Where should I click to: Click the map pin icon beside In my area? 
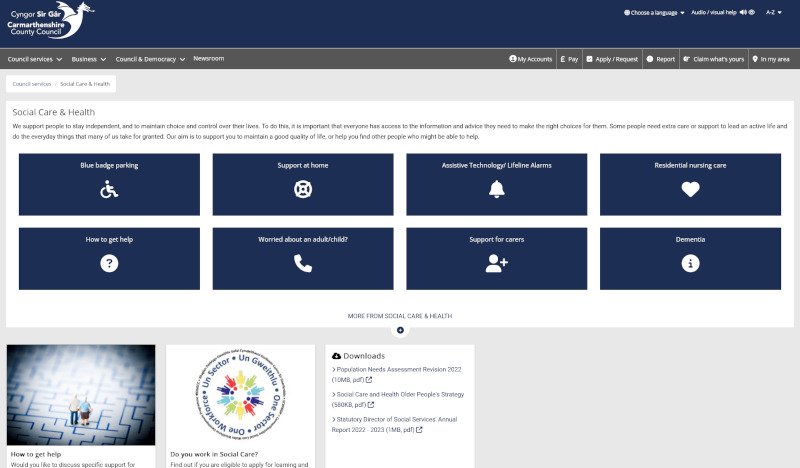coord(755,59)
